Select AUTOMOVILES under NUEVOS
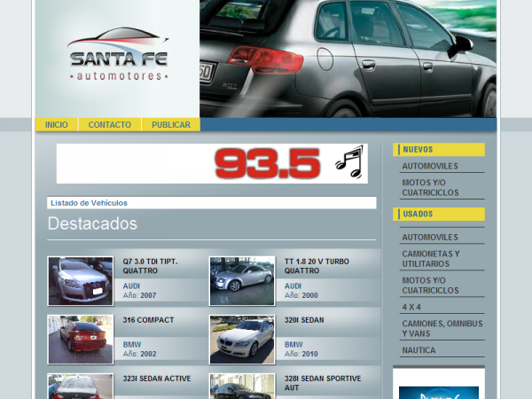The height and width of the screenshot is (399, 532). point(430,166)
